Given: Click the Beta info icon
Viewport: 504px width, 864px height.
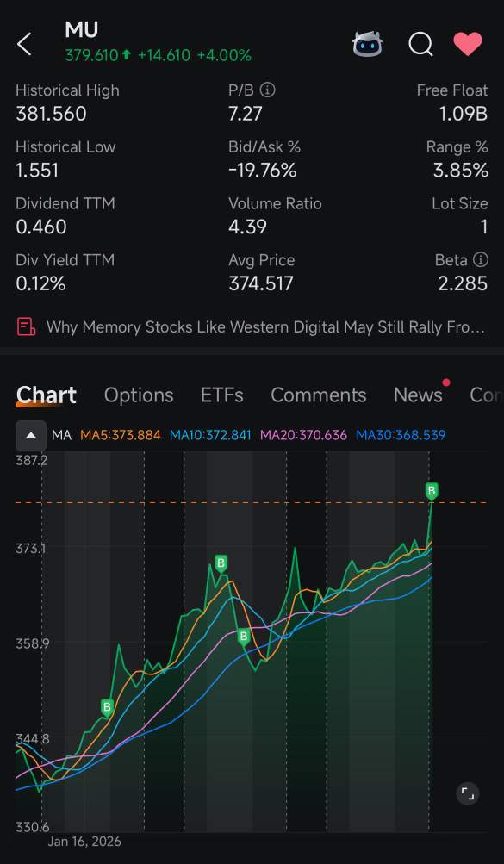Looking at the screenshot, I should tap(481, 259).
